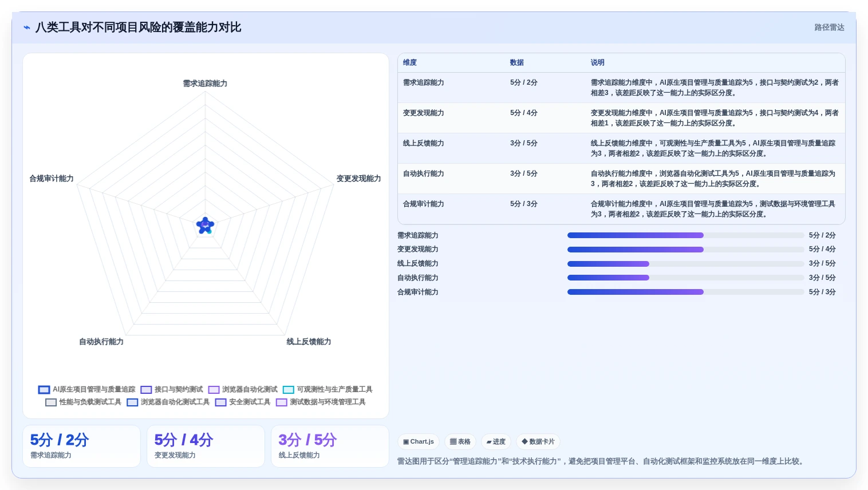Click the 数据卡片 chip
This screenshot has height=490, width=868.
coord(538,442)
